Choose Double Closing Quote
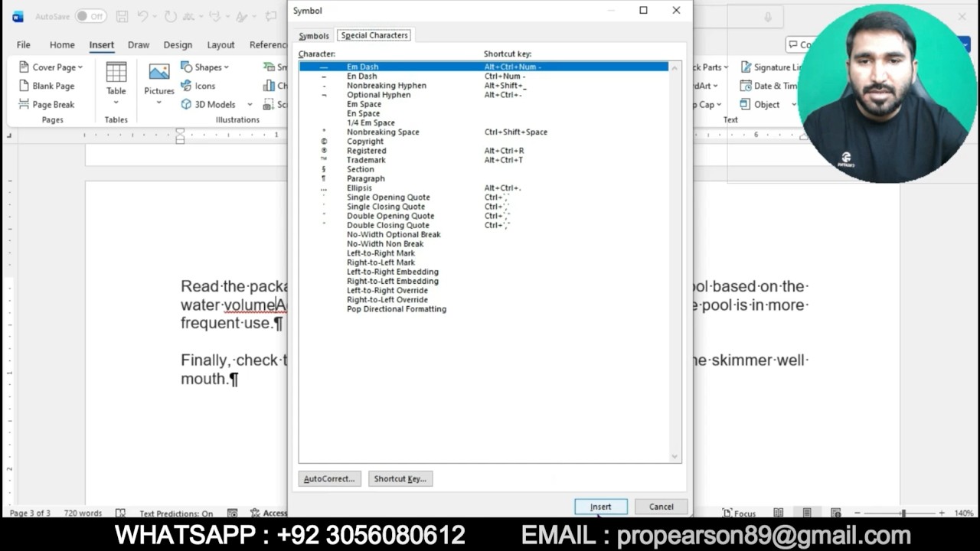Viewport: 980px width, 551px height. tap(484, 225)
